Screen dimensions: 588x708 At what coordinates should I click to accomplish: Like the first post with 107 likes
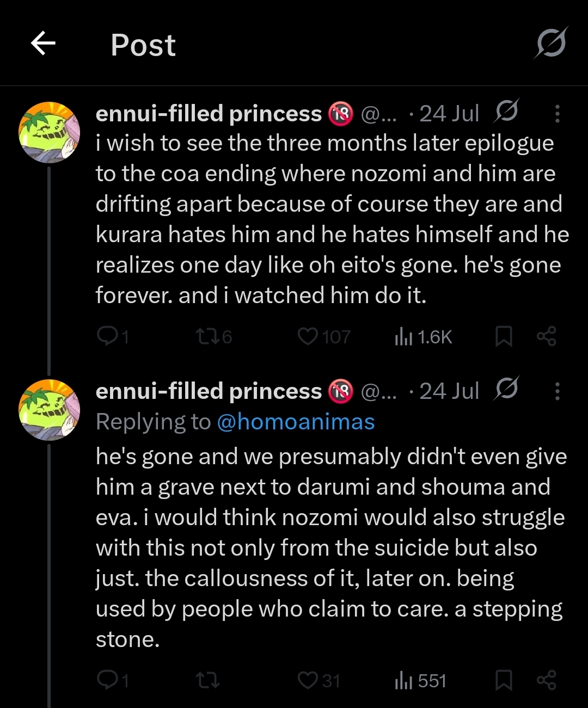point(308,336)
